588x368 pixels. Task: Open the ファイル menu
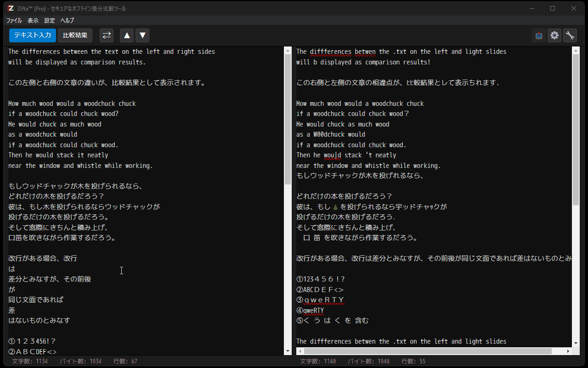(14, 20)
